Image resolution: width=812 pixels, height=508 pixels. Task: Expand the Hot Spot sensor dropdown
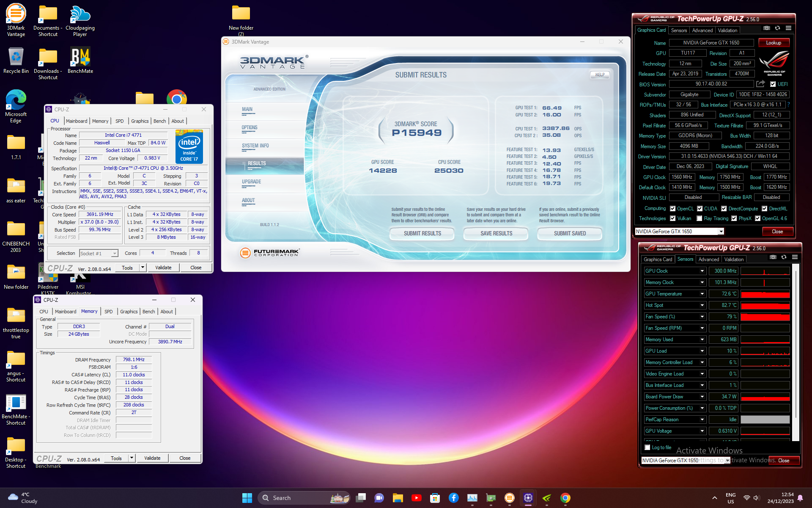coord(702,305)
